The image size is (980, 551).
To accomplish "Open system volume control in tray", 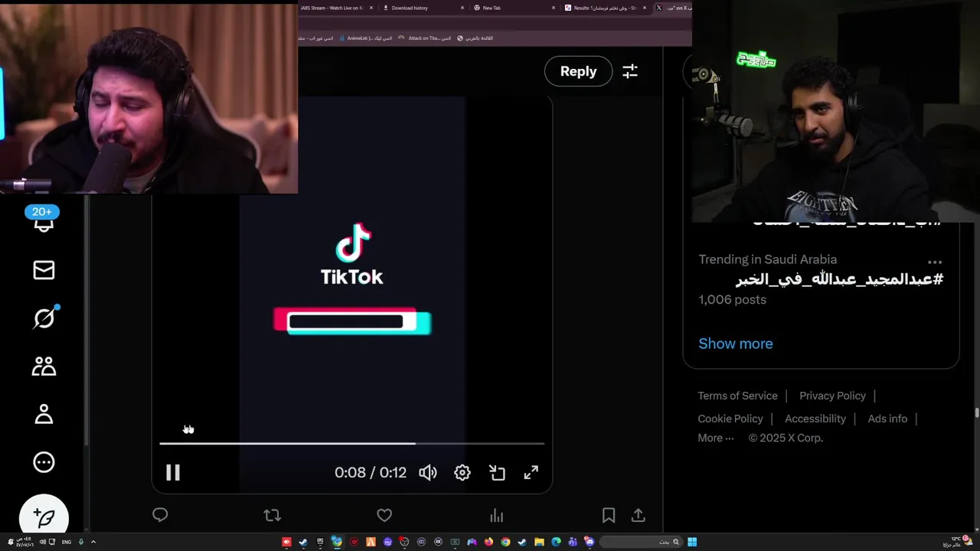I will [43, 542].
